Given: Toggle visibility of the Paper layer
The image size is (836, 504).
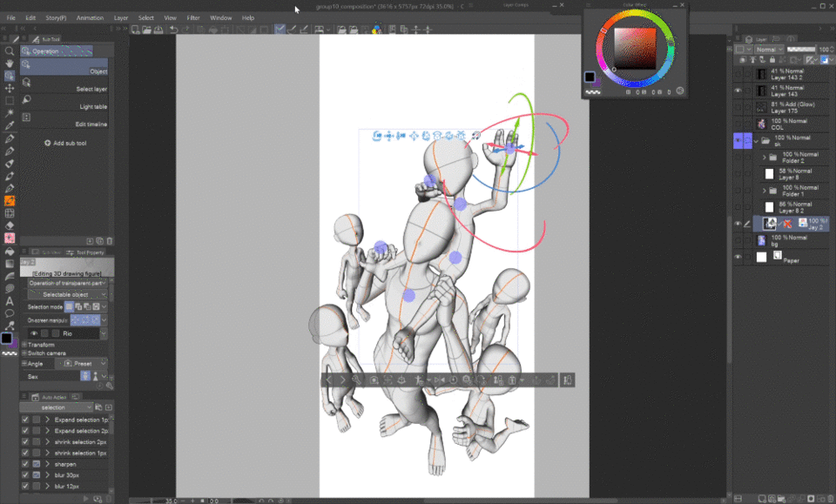Looking at the screenshot, I should click(738, 257).
